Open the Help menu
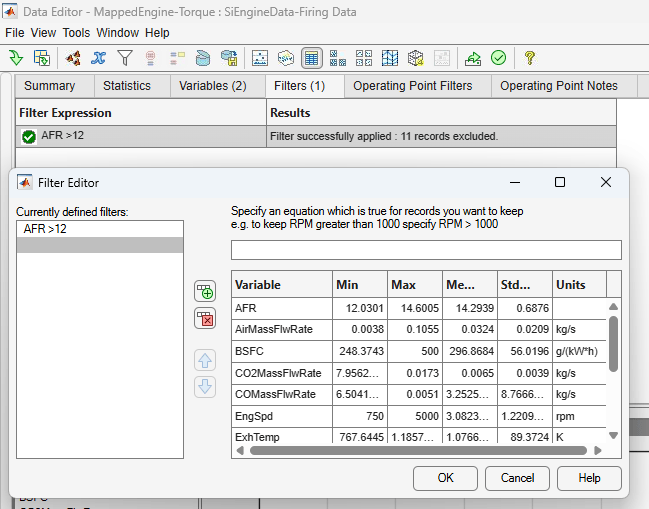The image size is (649, 509). point(157,33)
